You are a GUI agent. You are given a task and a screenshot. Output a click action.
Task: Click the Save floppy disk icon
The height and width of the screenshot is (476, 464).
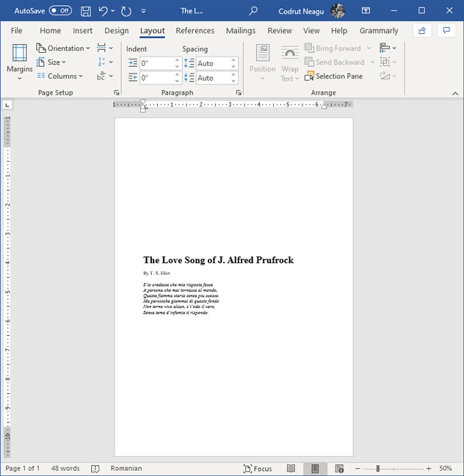(86, 11)
